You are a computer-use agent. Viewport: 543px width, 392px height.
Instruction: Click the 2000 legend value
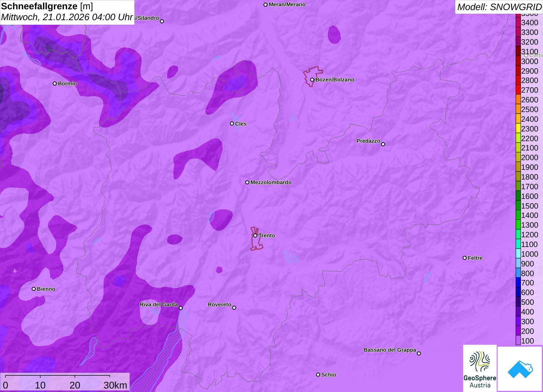click(x=529, y=157)
